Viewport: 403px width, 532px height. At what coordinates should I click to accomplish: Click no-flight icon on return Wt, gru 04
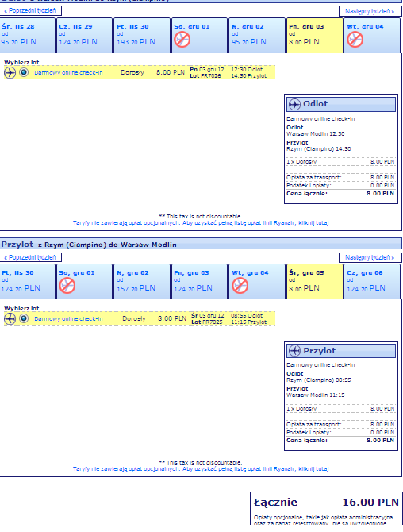pos(240,286)
